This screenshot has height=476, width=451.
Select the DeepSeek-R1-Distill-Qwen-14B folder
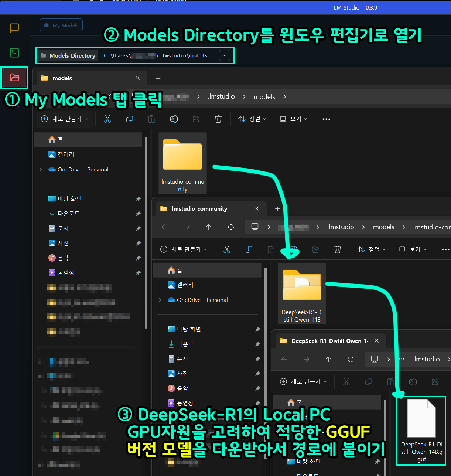pyautogui.click(x=302, y=293)
